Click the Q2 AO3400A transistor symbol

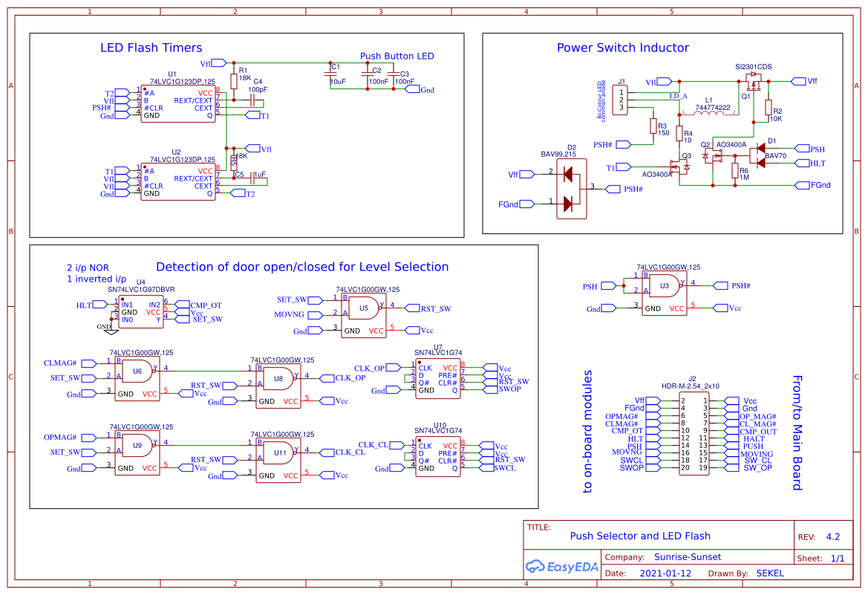pyautogui.click(x=712, y=157)
